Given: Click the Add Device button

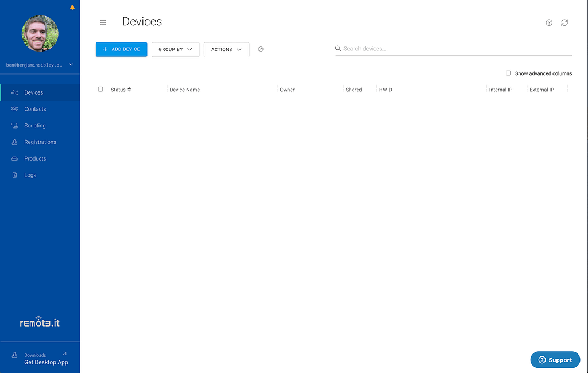Looking at the screenshot, I should (121, 49).
